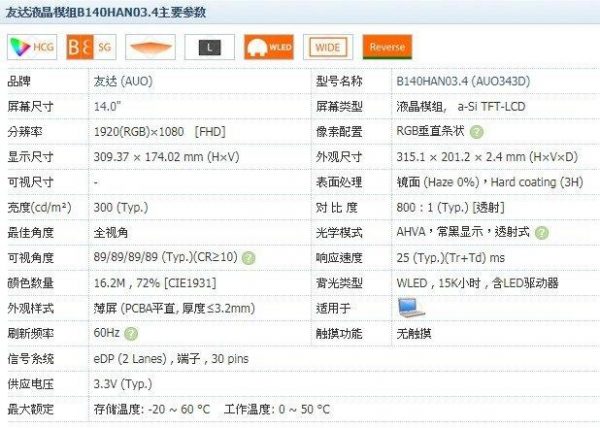Click the 表面处理 label
The image size is (600, 428).
coord(339,182)
